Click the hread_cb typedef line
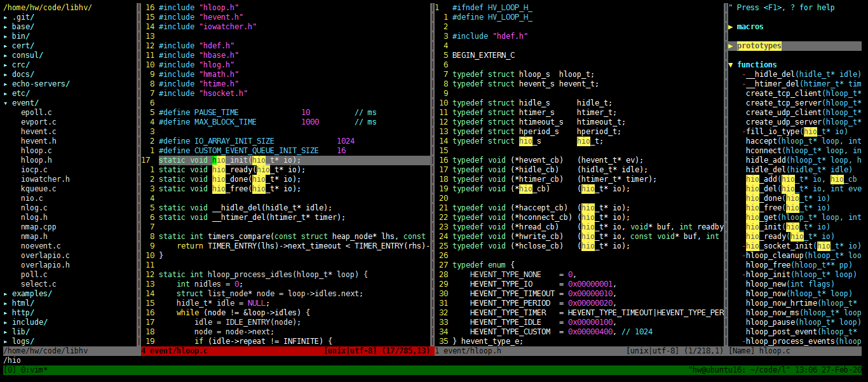 point(588,227)
